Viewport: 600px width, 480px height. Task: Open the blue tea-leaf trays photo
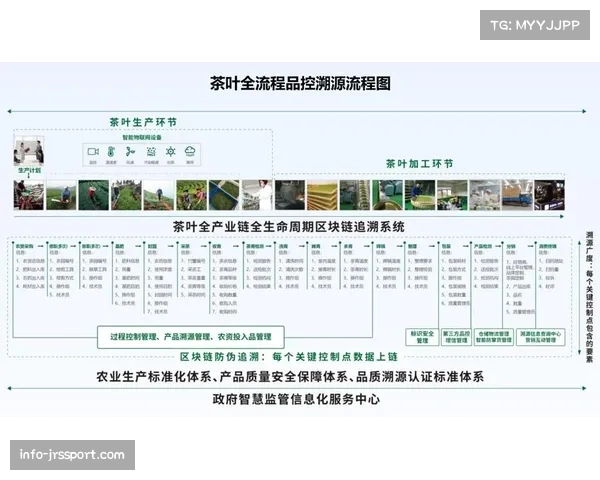(x=224, y=195)
